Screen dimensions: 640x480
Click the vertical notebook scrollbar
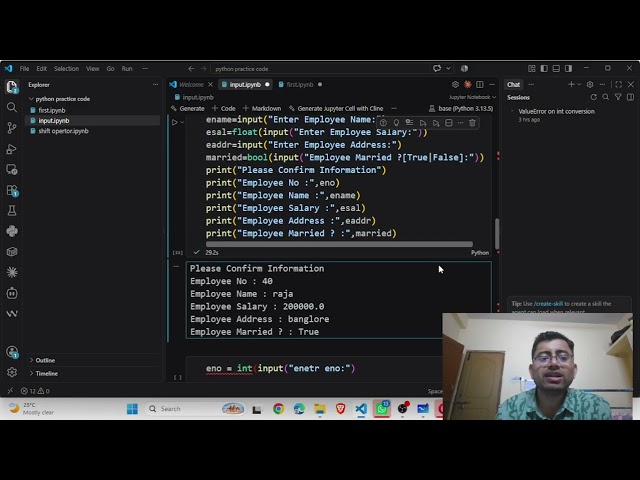point(497,233)
